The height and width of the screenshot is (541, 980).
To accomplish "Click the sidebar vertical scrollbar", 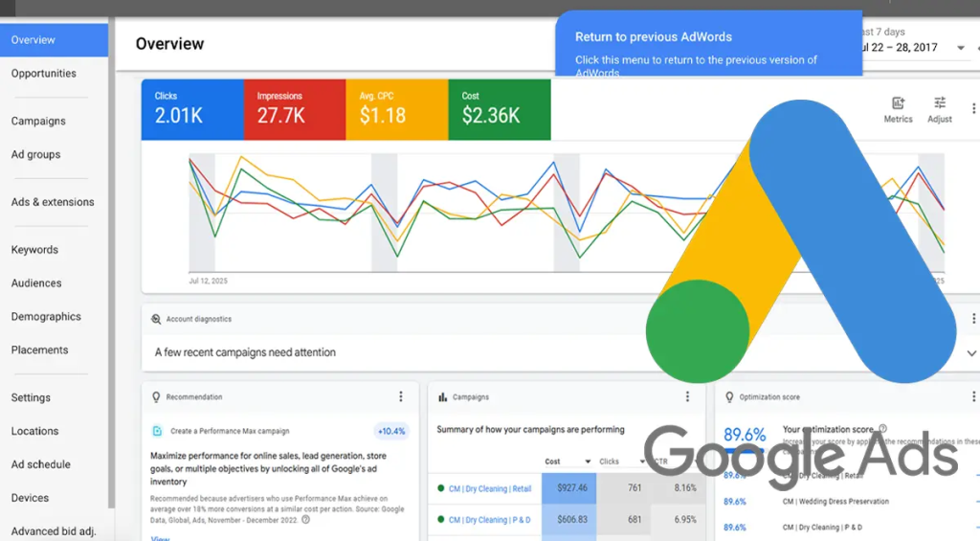I will pos(111,262).
